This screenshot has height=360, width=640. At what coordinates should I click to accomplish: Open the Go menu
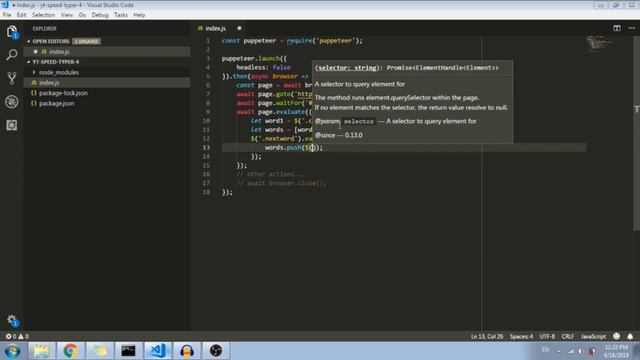click(82, 15)
